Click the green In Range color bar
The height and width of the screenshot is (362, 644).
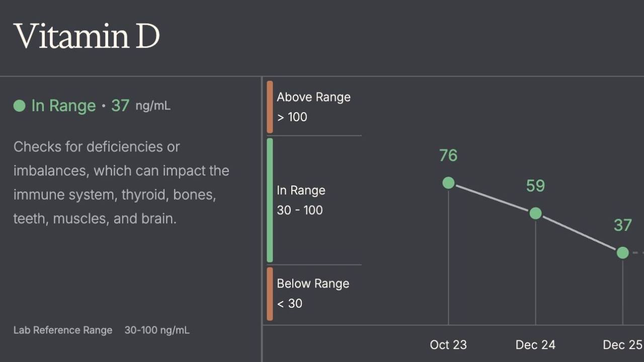270,200
